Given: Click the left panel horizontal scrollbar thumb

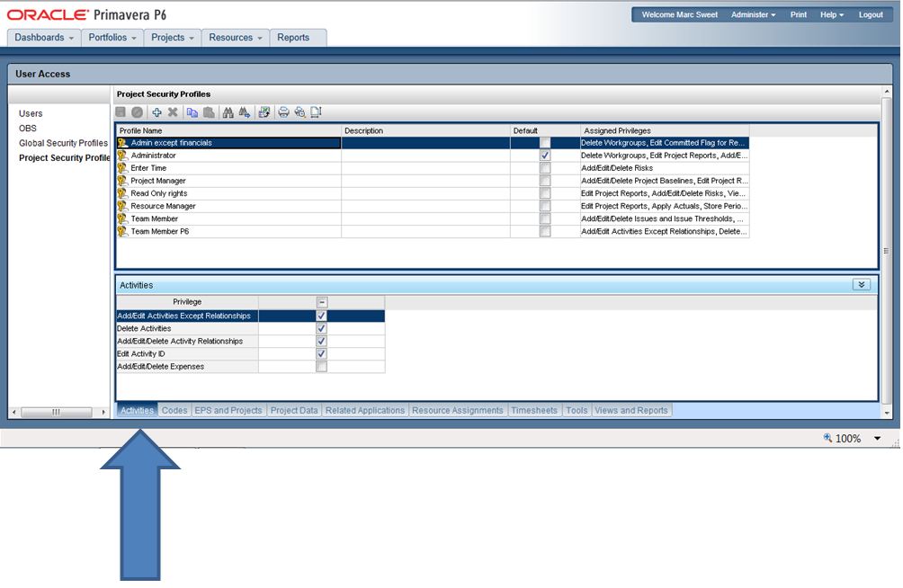Looking at the screenshot, I should coord(56,413).
